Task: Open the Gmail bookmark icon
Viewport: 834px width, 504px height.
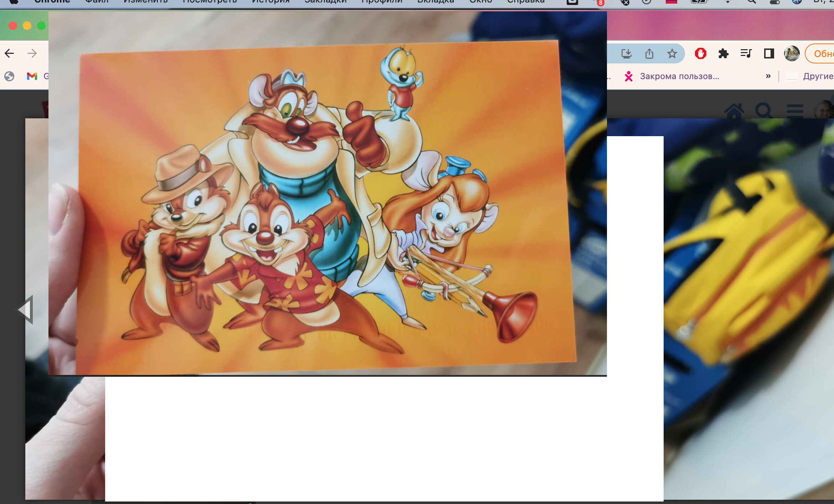Action: (32, 76)
